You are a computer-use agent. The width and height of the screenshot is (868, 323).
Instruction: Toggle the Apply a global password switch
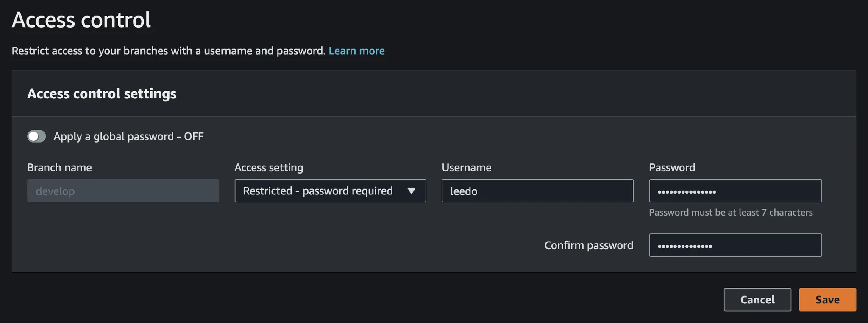(x=36, y=136)
